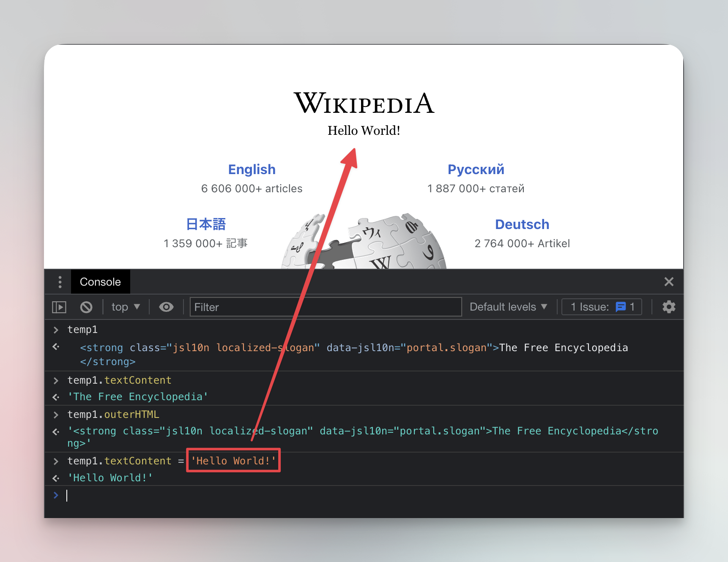Open the DevTools three-dot customization menu
728x562 pixels.
(x=60, y=281)
